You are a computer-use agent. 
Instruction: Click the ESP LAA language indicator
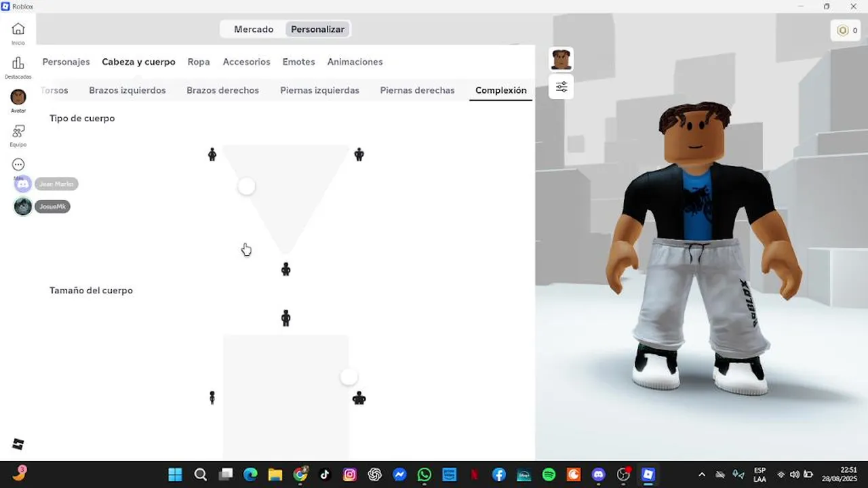[760, 474]
